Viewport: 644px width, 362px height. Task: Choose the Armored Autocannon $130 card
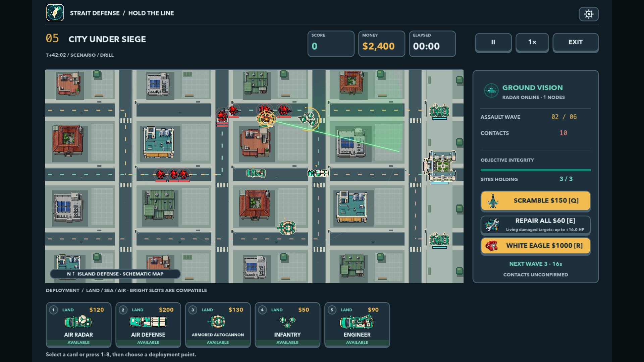point(218,325)
